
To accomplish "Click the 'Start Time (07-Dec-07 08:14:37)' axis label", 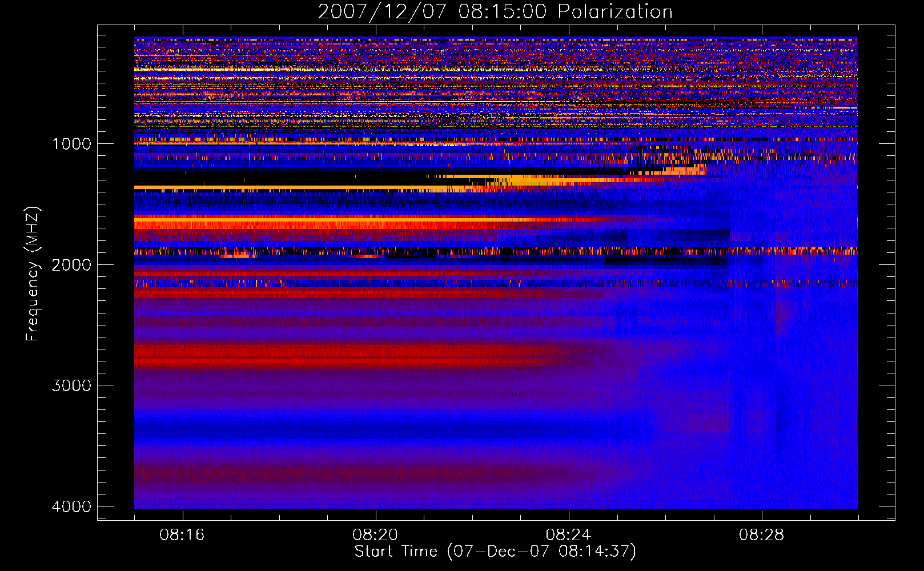I will pyautogui.click(x=495, y=552).
